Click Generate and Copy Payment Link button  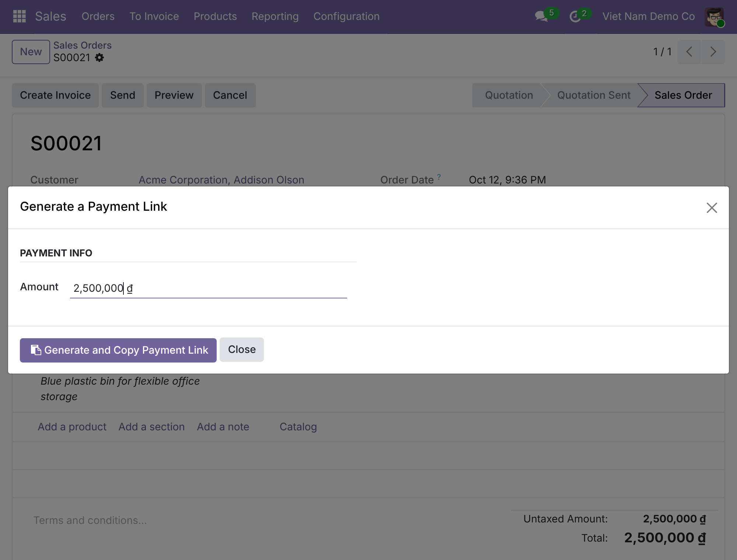pyautogui.click(x=118, y=350)
